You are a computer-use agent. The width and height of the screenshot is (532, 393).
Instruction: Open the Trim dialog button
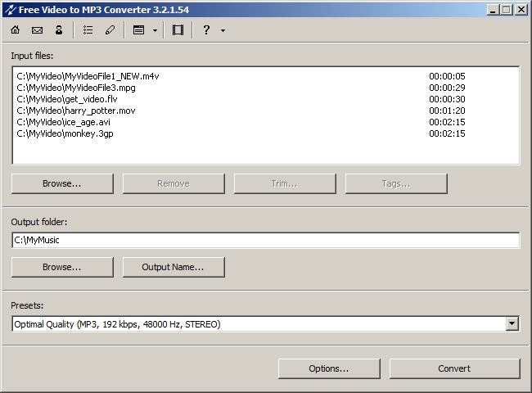[x=285, y=183]
